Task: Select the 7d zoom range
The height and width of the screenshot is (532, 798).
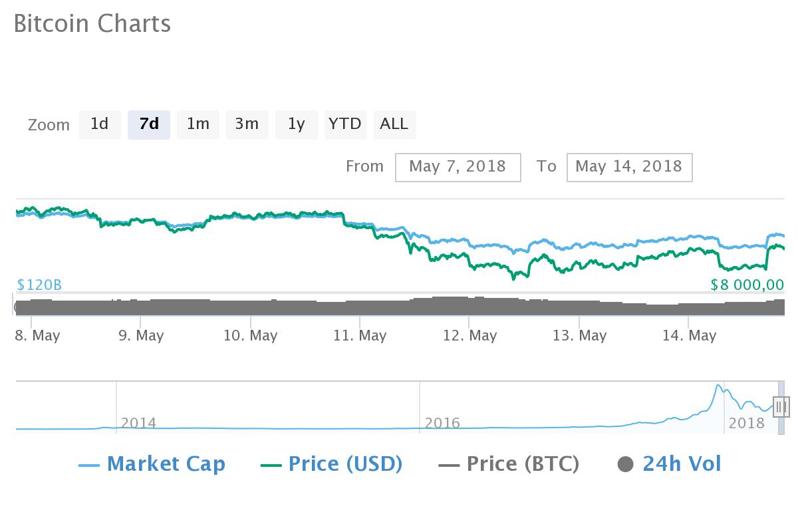Action: [x=148, y=124]
